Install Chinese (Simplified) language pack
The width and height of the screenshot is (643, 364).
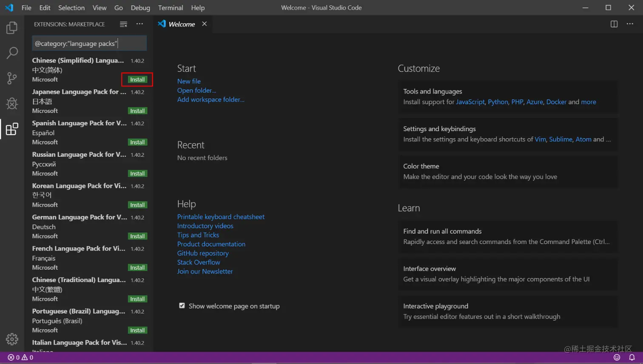(x=137, y=79)
